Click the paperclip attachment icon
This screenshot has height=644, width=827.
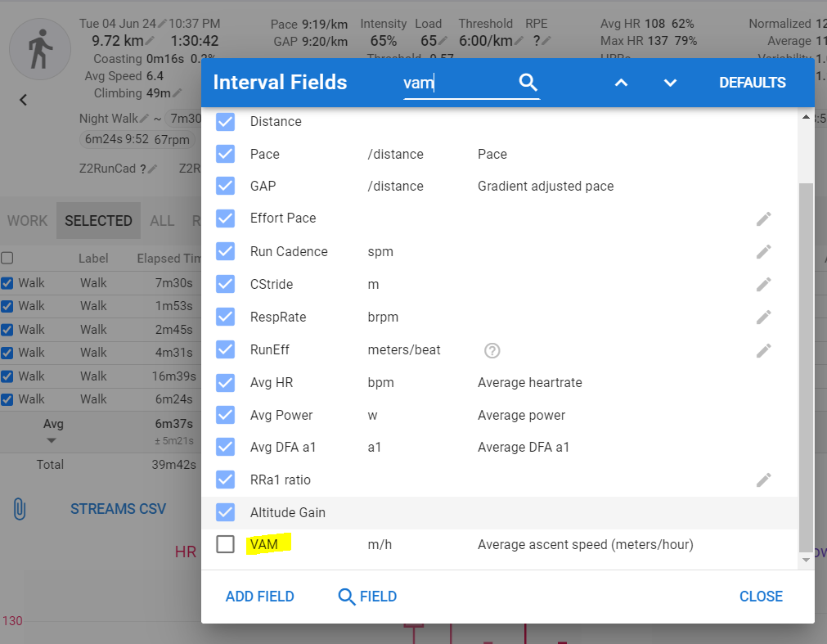(x=20, y=509)
